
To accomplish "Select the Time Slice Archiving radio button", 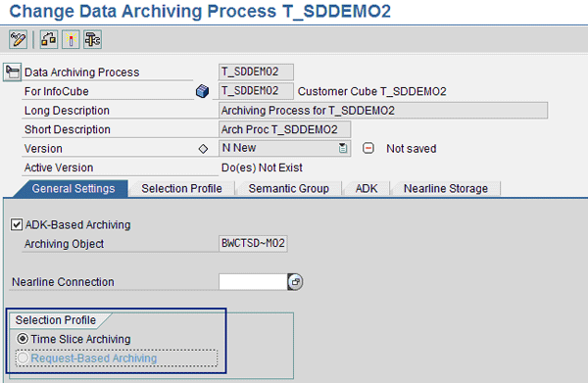I will click(x=23, y=339).
